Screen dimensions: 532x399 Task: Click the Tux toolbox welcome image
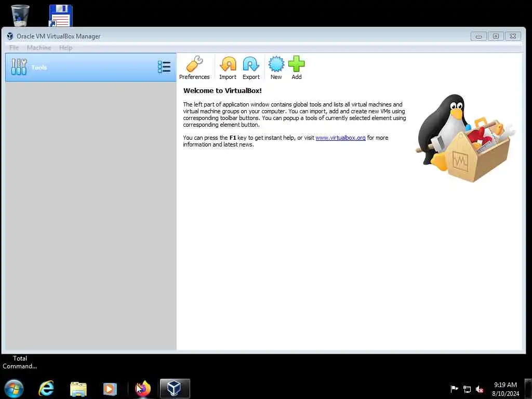point(465,138)
